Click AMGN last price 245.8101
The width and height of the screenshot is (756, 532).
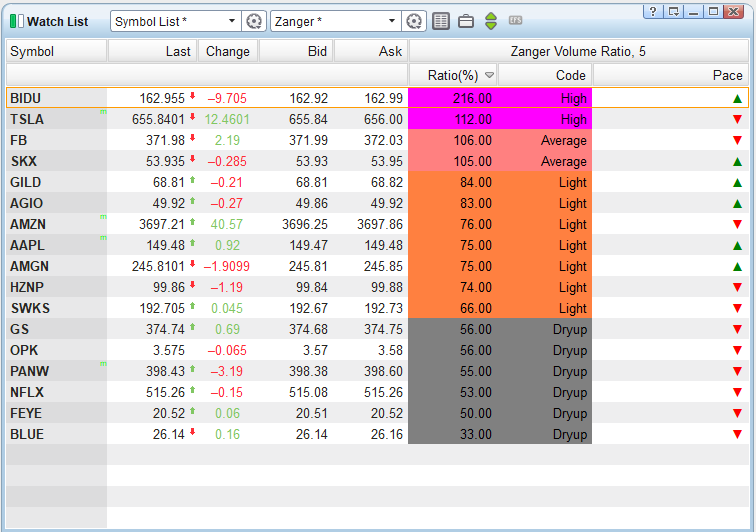[x=158, y=266]
